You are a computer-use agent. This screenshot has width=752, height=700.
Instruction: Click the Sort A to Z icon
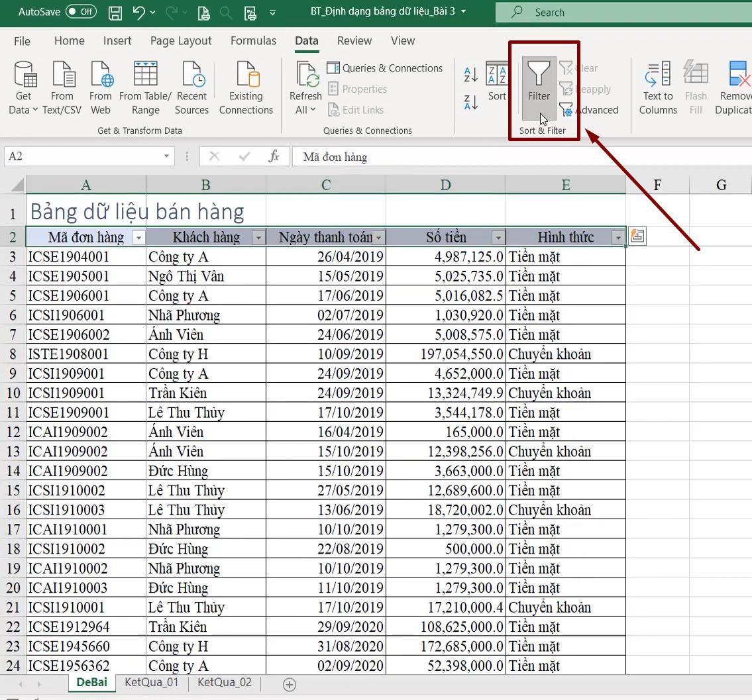[469, 75]
